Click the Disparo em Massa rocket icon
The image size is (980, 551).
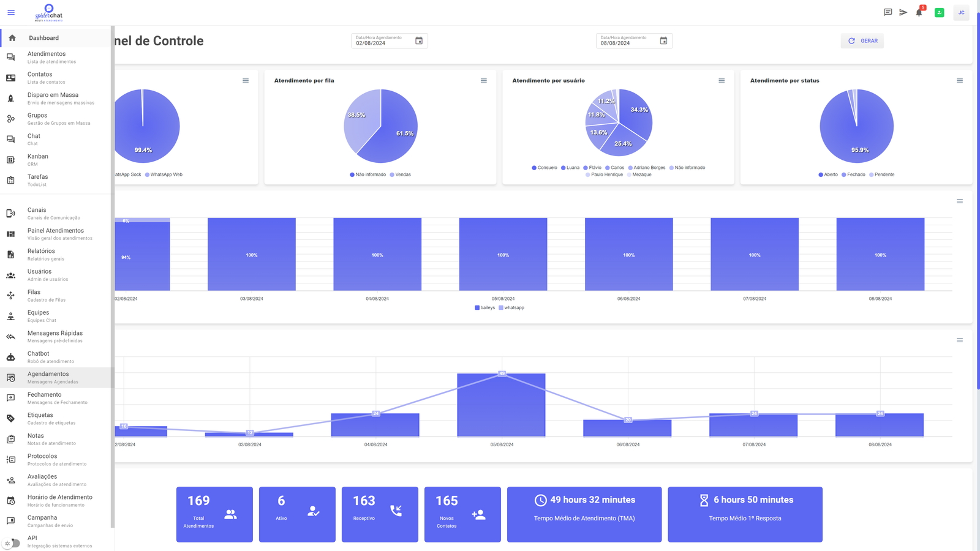[10, 99]
